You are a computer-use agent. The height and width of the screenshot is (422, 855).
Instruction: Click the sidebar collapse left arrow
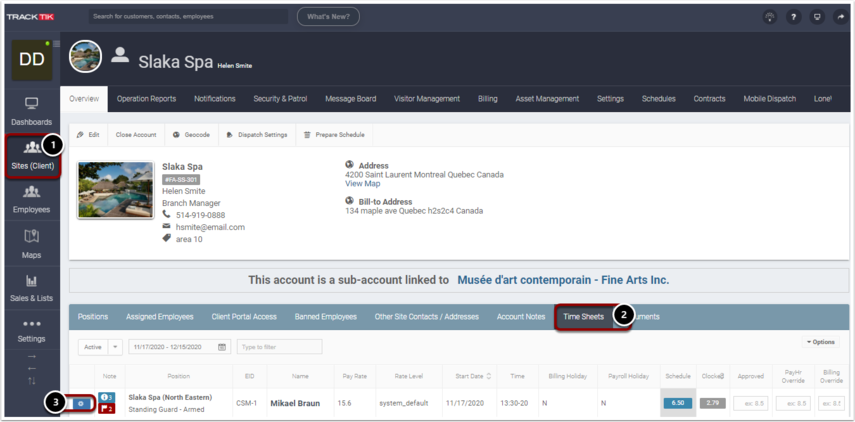[32, 368]
